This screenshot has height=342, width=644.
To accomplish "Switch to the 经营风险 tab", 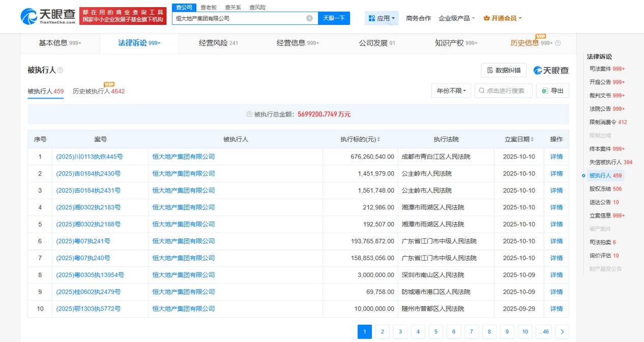I will [x=218, y=43].
